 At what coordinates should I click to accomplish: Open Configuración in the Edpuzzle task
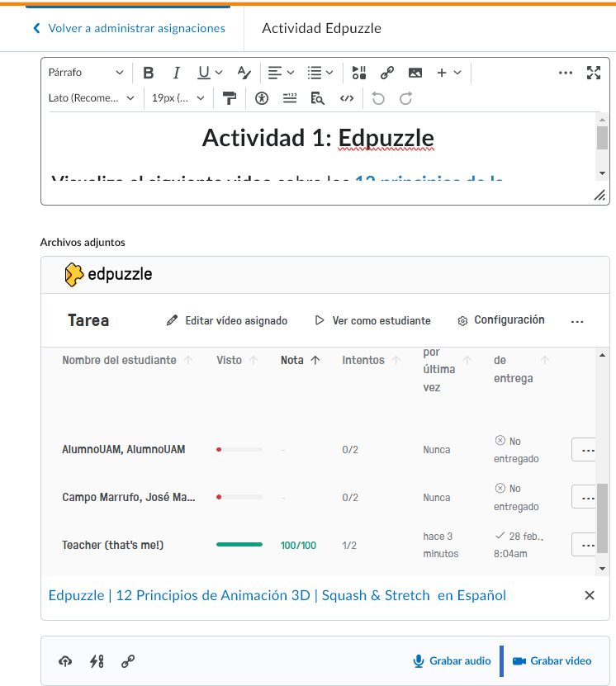(501, 320)
